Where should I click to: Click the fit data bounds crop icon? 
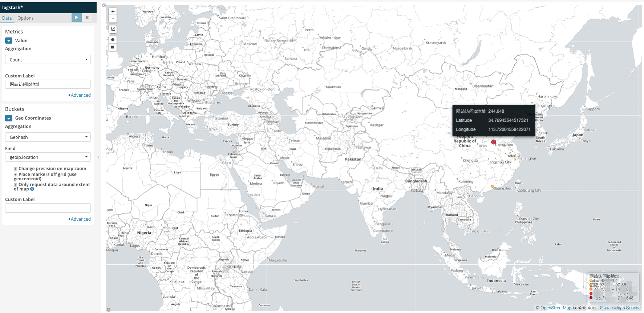pos(113,29)
